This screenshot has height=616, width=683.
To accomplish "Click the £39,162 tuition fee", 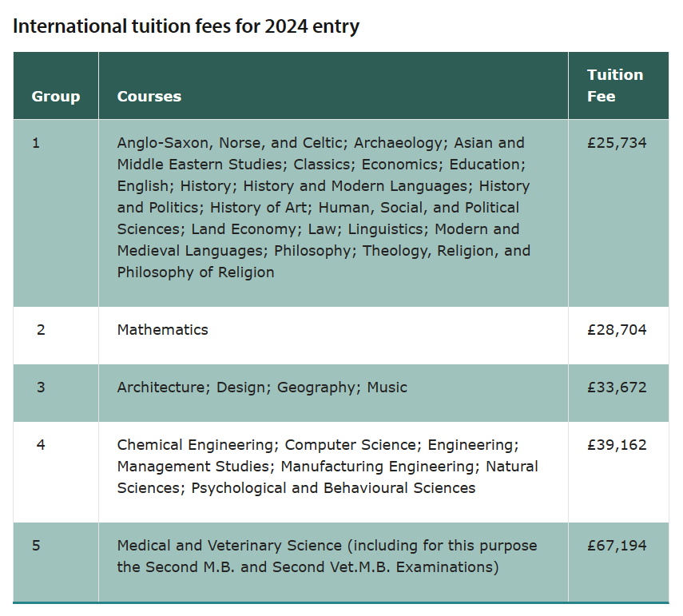I will pyautogui.click(x=617, y=445).
